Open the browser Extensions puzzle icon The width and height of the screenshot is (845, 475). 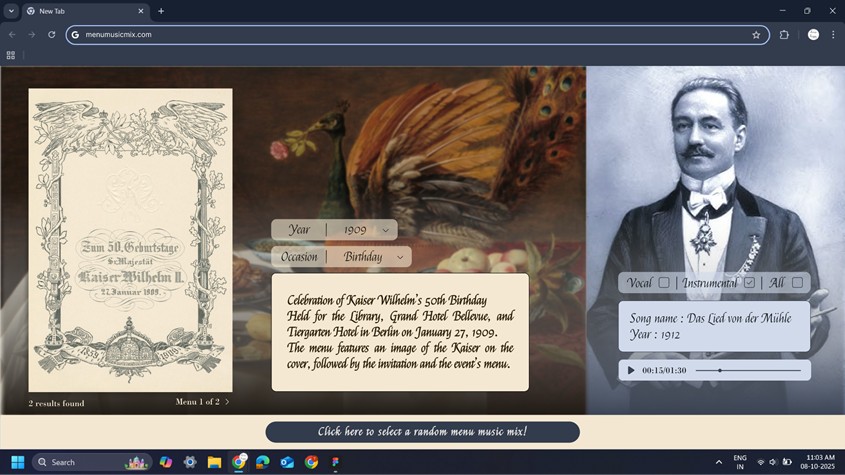tap(784, 34)
